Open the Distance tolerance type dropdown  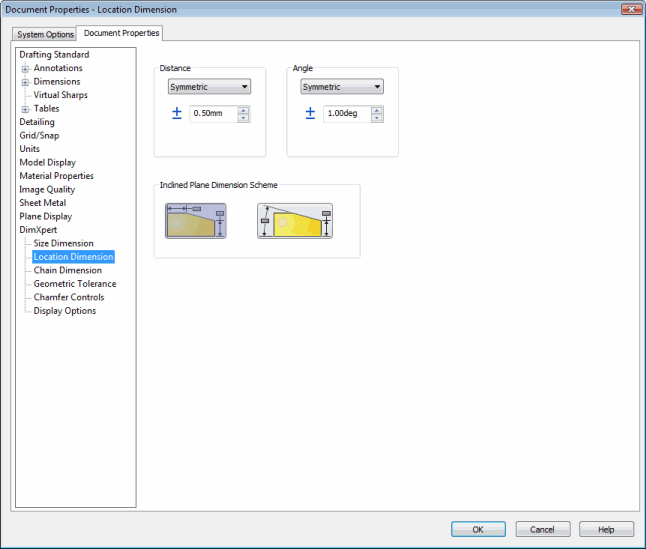[x=209, y=87]
